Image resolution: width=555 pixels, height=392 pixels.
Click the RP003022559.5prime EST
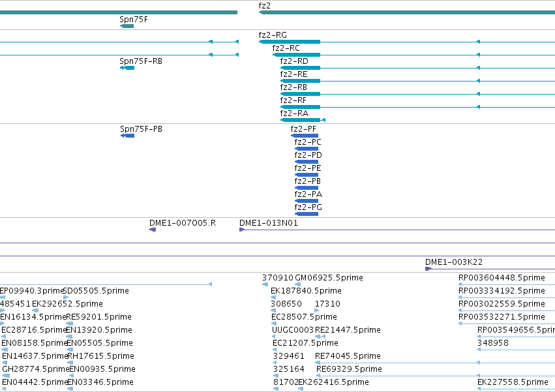507,310
